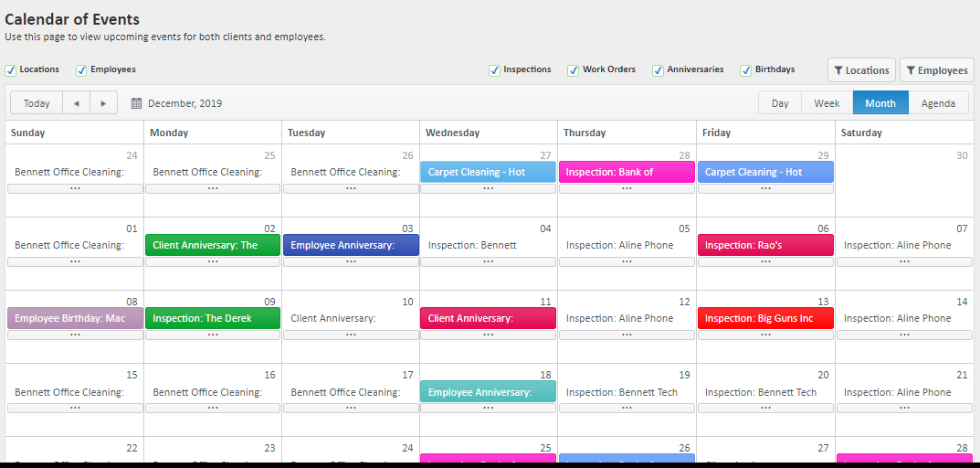This screenshot has width=980, height=468.
Task: Open Inspection: Big Guns Inc event
Action: pos(765,318)
